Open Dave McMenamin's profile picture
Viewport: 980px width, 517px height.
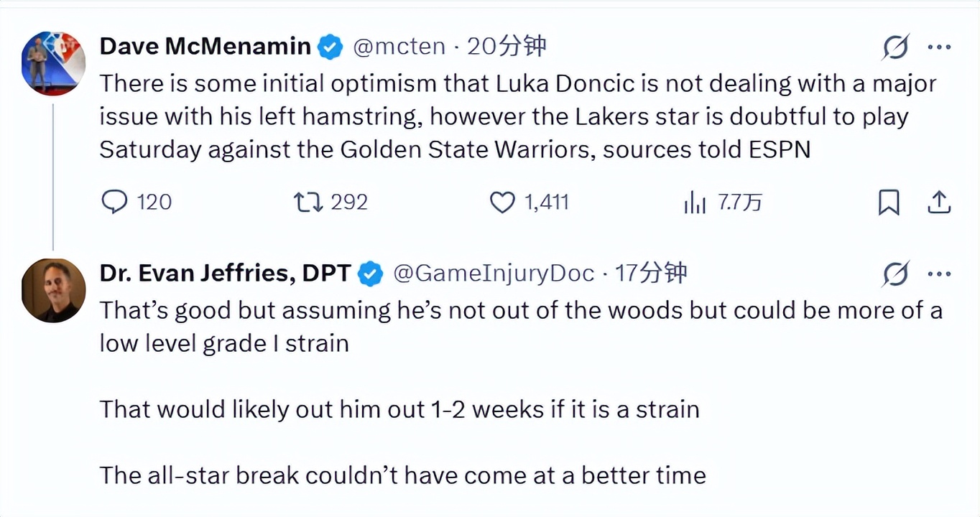click(x=53, y=63)
